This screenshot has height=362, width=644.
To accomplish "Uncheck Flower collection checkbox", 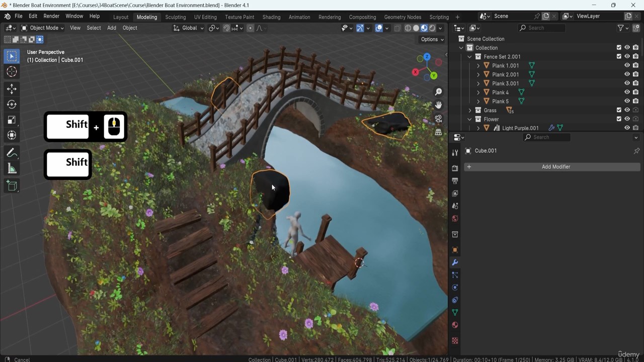I will [x=619, y=119].
